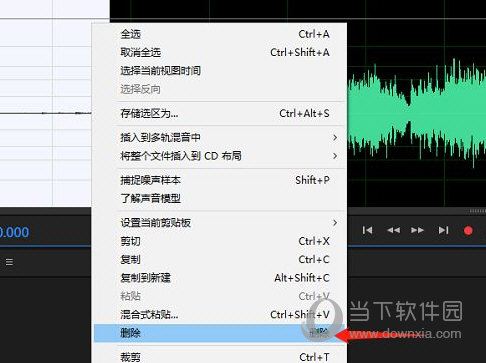This screenshot has width=486, height=363.
Task: Choose 捕捉噪声样本 menu item
Action: (220, 180)
